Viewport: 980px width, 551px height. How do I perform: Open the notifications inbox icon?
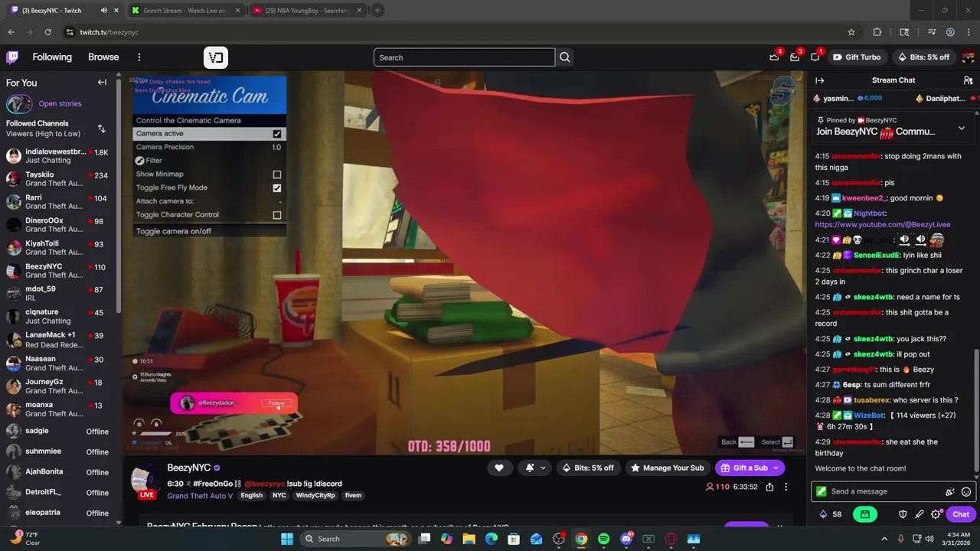tap(795, 57)
